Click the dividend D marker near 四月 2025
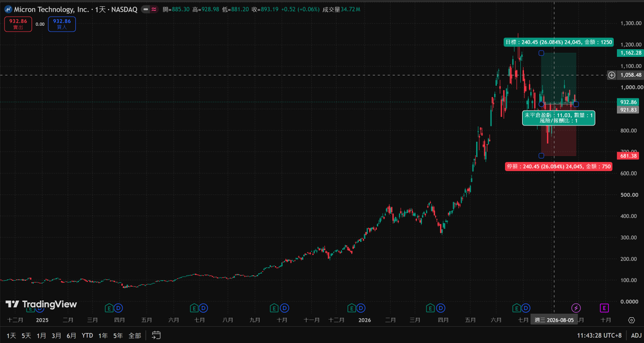Viewport: 644px width, 343px height. (119, 308)
